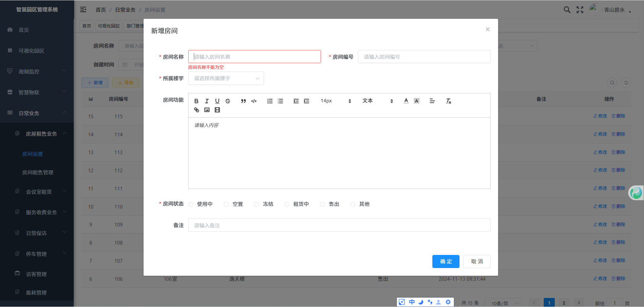Click the 房间编号 input field
The width and height of the screenshot is (644, 307).
424,57
